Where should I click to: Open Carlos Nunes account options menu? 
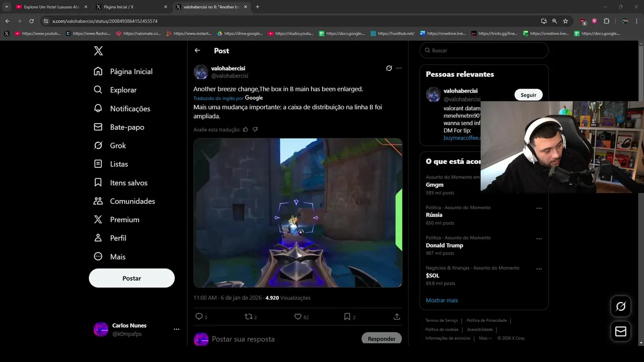(x=177, y=329)
